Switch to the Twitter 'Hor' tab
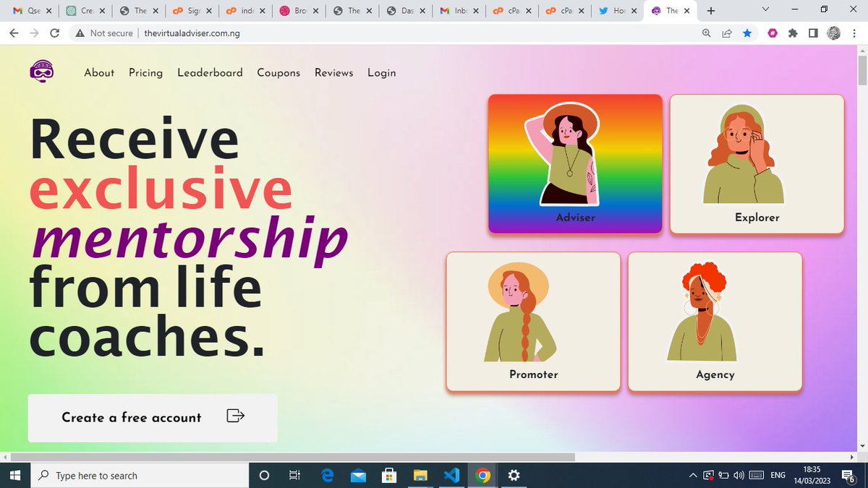The height and width of the screenshot is (488, 868). [x=619, y=11]
